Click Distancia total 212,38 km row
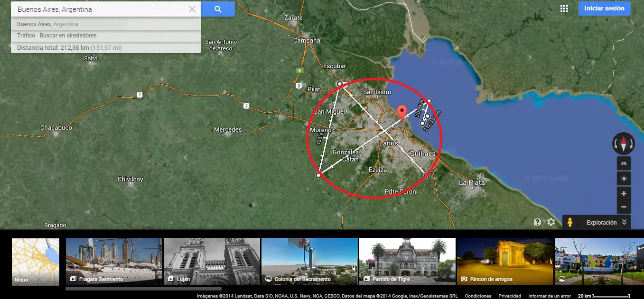Viewport: 644px width, 299px height. click(105, 48)
